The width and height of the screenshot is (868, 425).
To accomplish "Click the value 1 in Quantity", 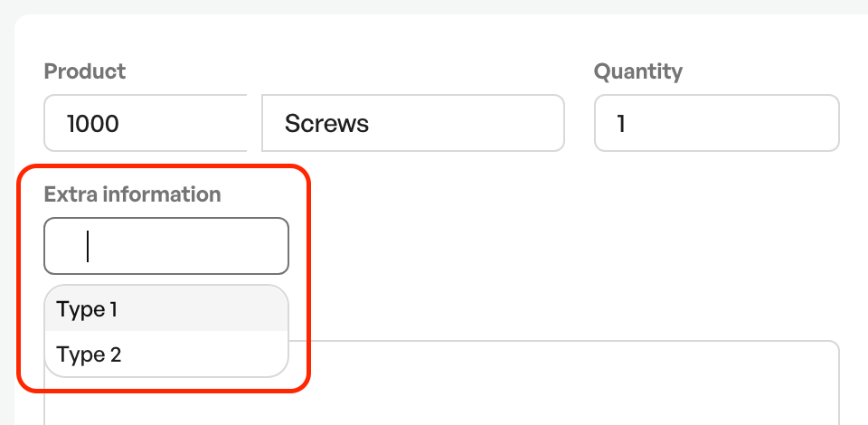I will 621,123.
